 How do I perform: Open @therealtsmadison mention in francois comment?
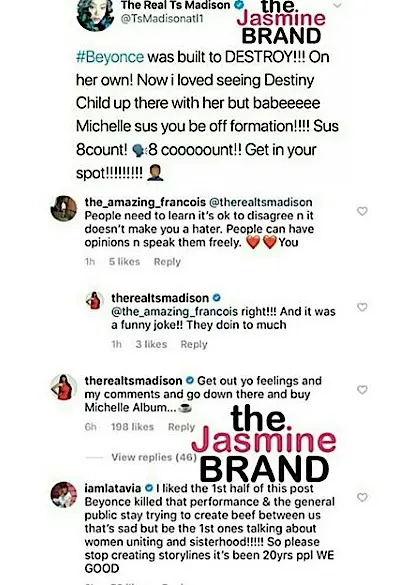point(260,202)
